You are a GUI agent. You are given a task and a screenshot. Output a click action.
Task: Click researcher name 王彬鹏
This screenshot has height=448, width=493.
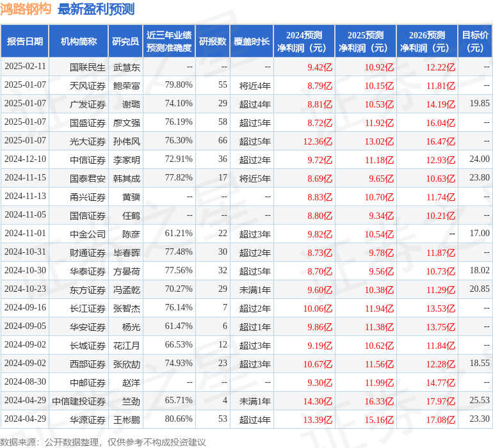click(126, 420)
